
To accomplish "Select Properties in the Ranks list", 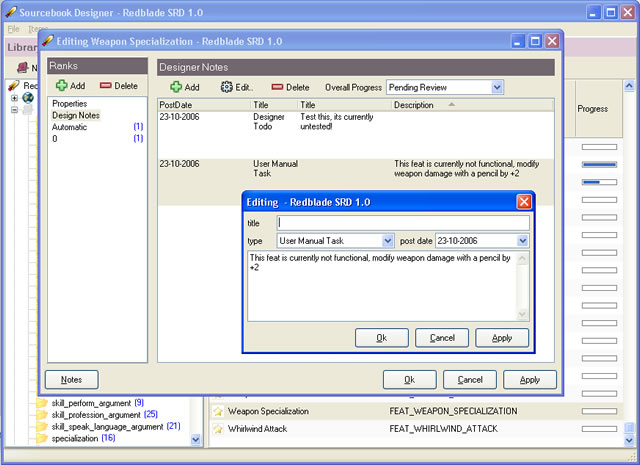I will click(69, 104).
